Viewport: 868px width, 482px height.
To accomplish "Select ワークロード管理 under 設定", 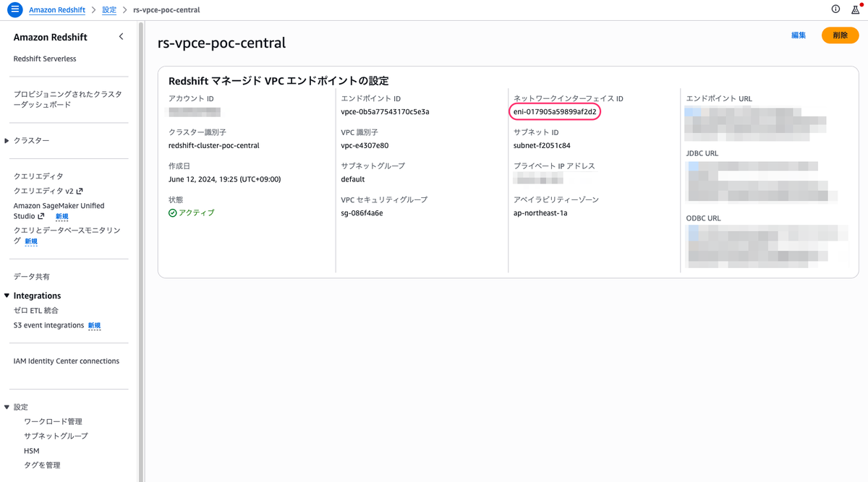I will click(x=53, y=421).
